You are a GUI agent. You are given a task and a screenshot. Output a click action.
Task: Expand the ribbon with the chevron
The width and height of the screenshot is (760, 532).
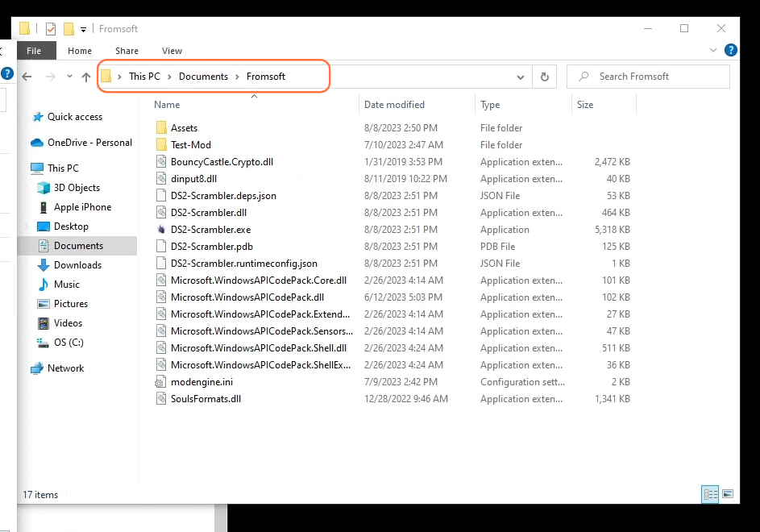713,50
